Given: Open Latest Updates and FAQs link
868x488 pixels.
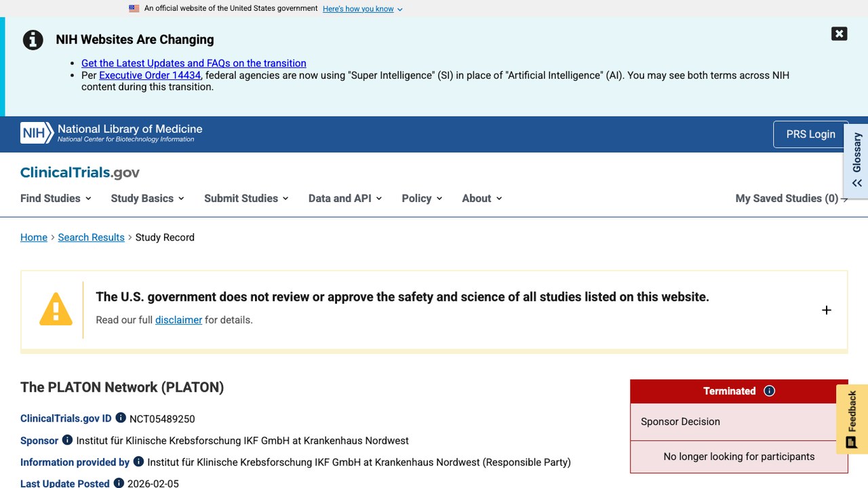Looking at the screenshot, I should [194, 63].
